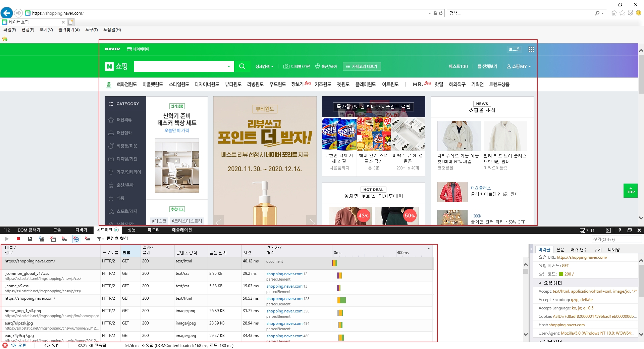
Task: Click the green TOP button
Action: click(x=631, y=191)
